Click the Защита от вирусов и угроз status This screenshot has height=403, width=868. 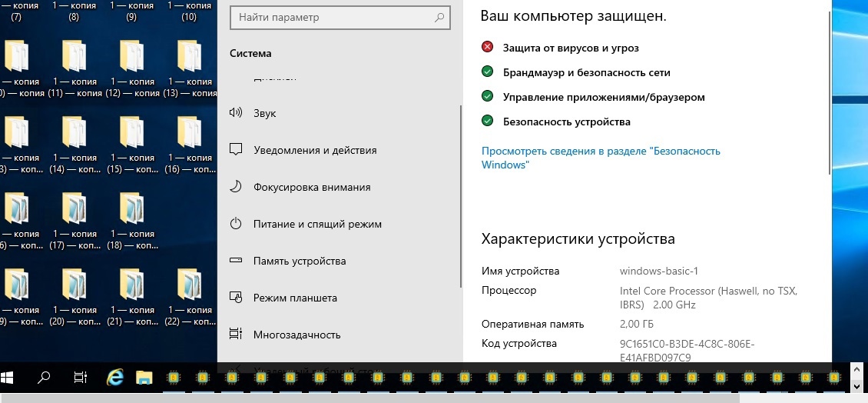point(570,48)
